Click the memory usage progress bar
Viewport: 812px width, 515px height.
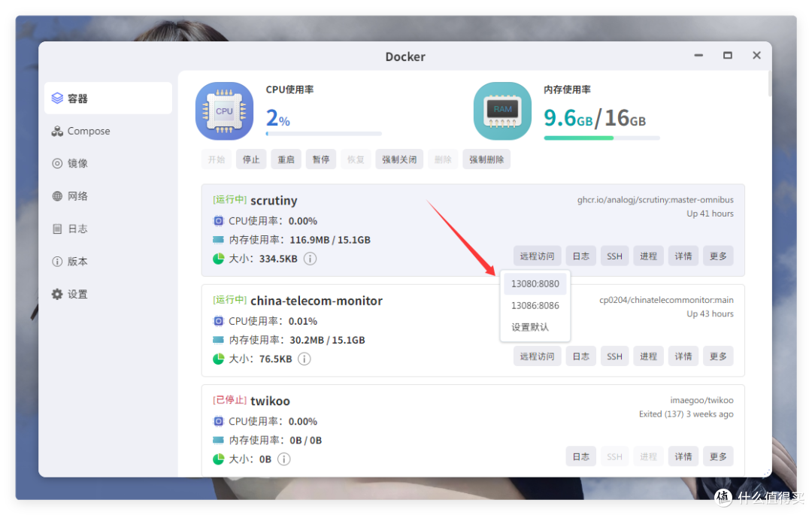(x=601, y=138)
